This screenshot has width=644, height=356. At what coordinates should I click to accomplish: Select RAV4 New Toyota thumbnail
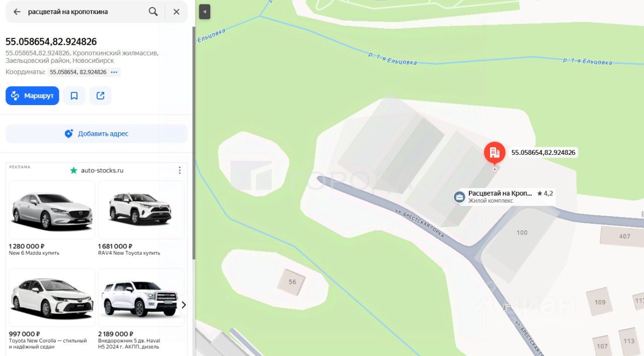[141, 210]
